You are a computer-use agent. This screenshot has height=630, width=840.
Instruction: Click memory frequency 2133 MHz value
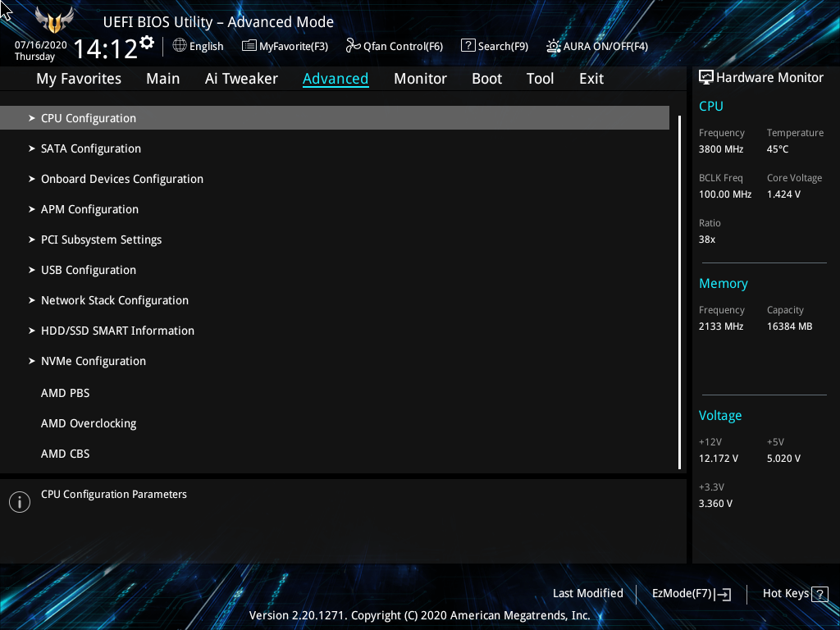[720, 326]
